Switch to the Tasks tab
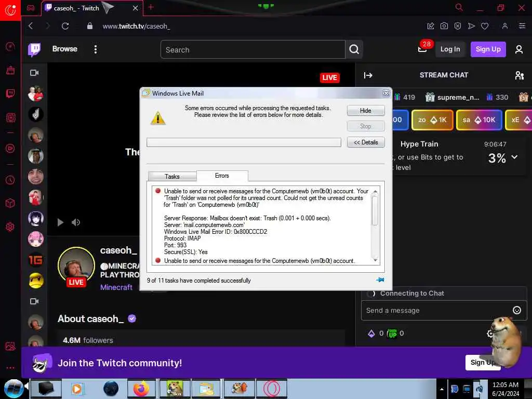532x399 pixels. click(x=172, y=177)
